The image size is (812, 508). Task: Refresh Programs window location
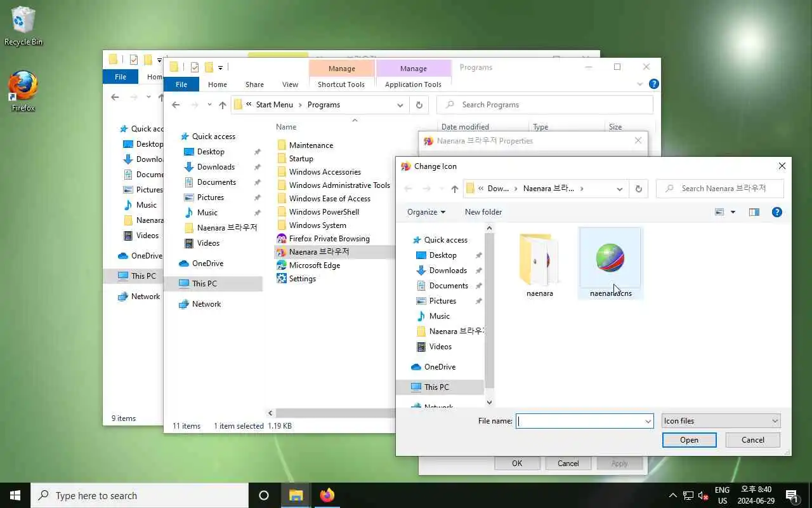(x=419, y=105)
